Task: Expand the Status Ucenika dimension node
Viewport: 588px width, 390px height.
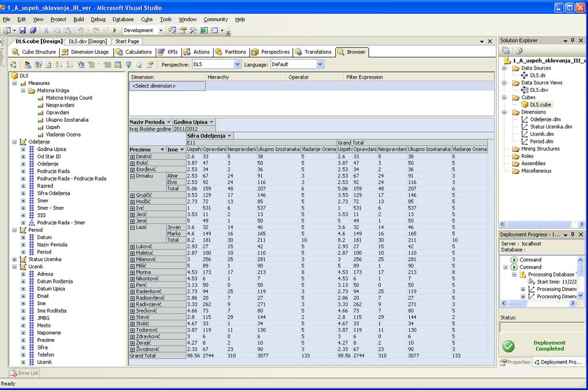Action: 14,259
